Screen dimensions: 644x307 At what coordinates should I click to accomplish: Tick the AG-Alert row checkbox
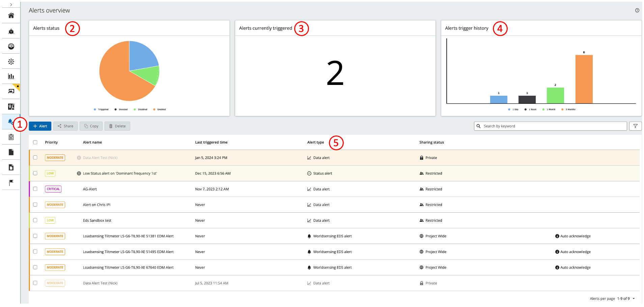point(35,189)
